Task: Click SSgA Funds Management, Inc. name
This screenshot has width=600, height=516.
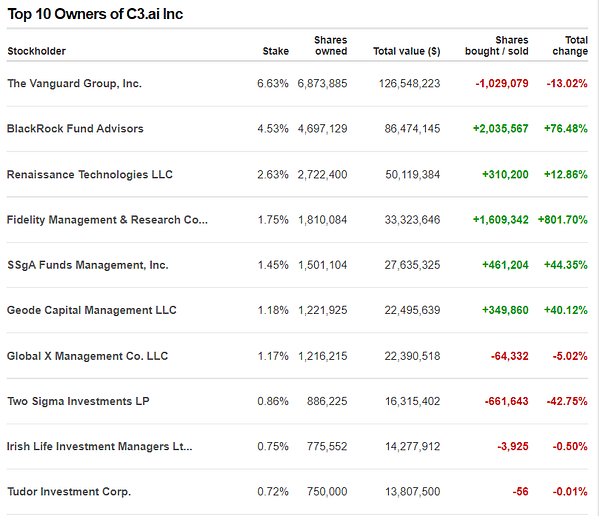Action: (88, 265)
